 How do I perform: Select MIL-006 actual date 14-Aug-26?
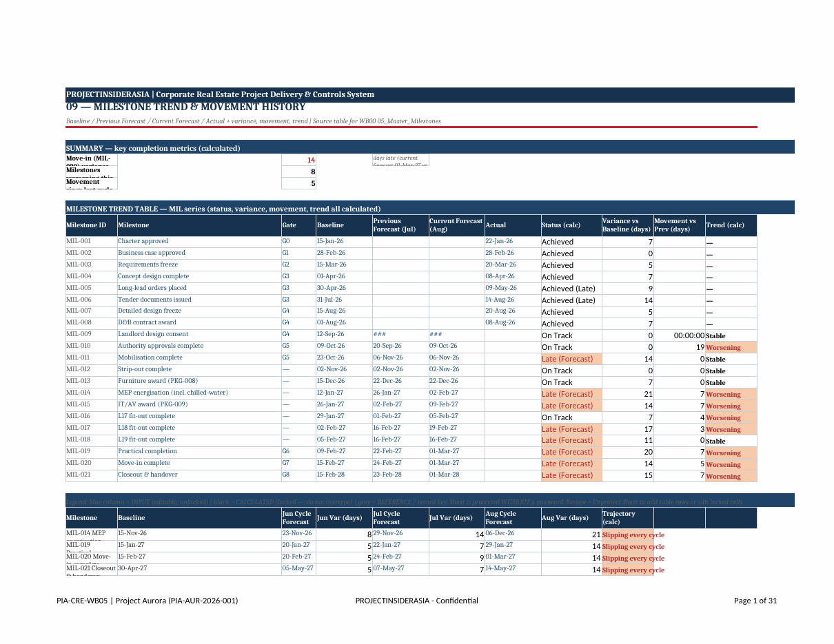513,300
